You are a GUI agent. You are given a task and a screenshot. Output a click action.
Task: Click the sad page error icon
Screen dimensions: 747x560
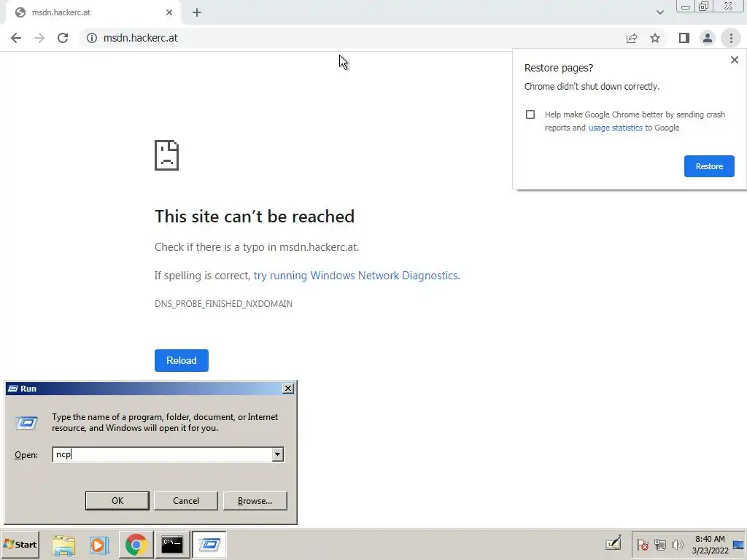(x=166, y=155)
